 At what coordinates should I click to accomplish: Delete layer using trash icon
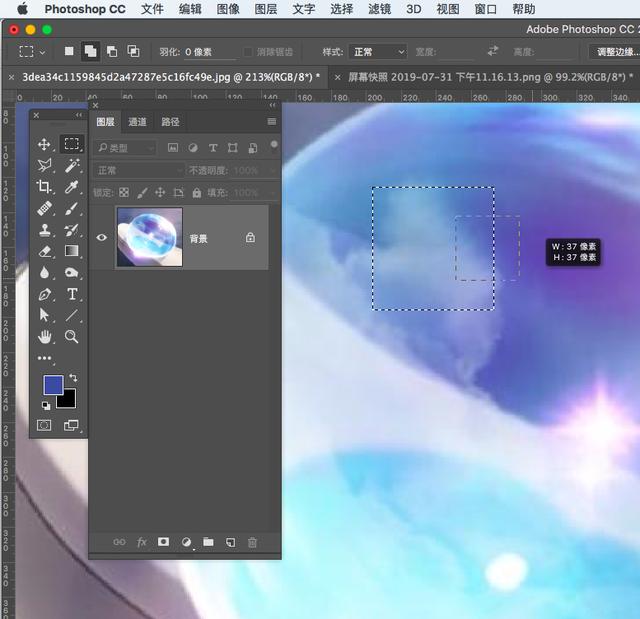tap(252, 542)
